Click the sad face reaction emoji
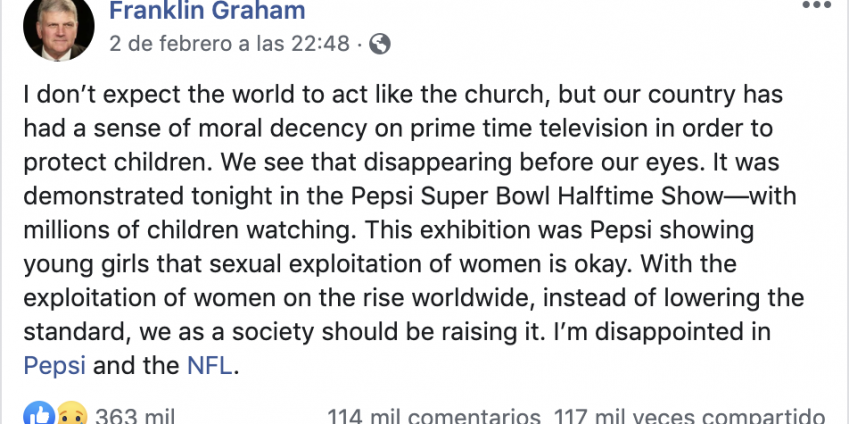The image size is (849, 424). coord(69,414)
